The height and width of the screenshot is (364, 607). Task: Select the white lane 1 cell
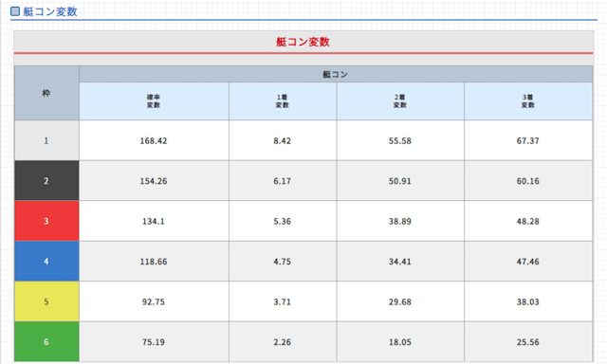coord(46,140)
